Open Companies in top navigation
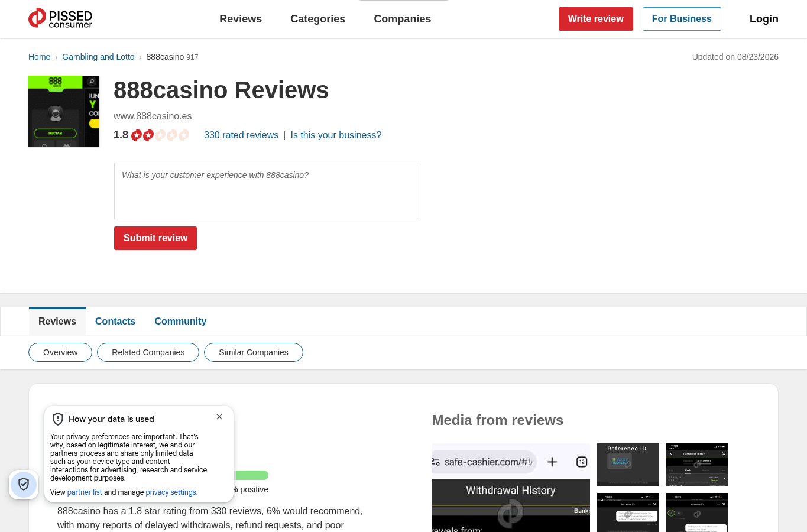The width and height of the screenshot is (807, 532). (403, 19)
